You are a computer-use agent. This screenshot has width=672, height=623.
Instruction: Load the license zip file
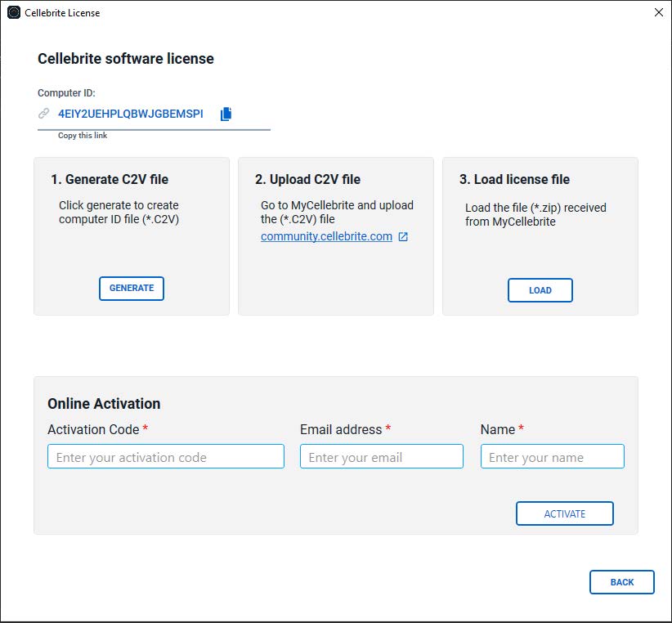tap(540, 290)
